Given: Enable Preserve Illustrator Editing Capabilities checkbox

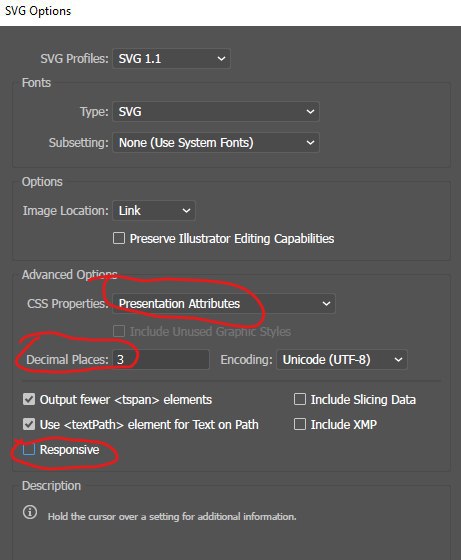Looking at the screenshot, I should click(x=119, y=238).
